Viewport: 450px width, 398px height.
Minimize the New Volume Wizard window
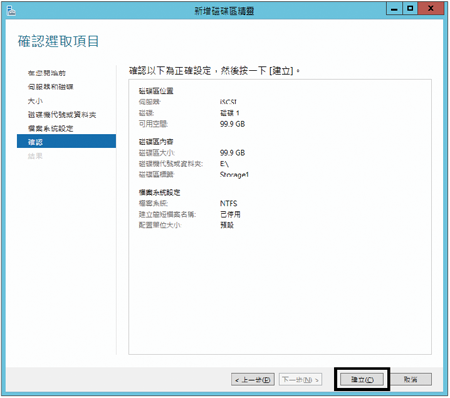[x=394, y=9]
